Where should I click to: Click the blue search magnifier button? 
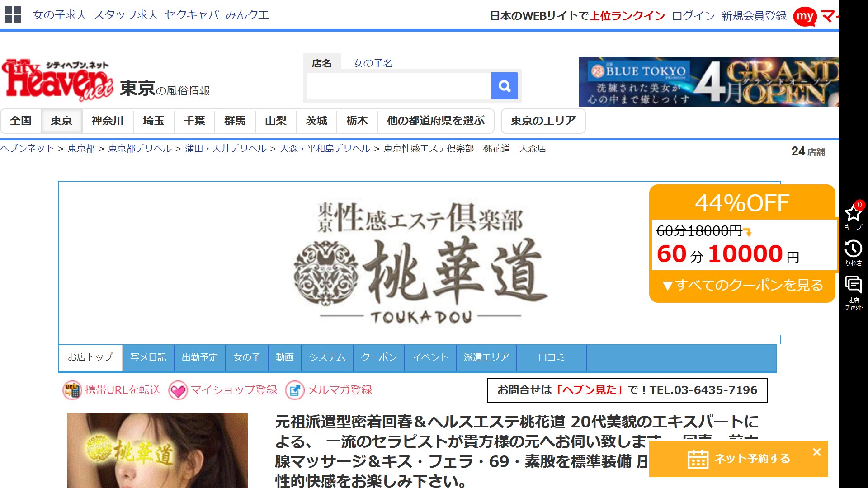(x=505, y=86)
